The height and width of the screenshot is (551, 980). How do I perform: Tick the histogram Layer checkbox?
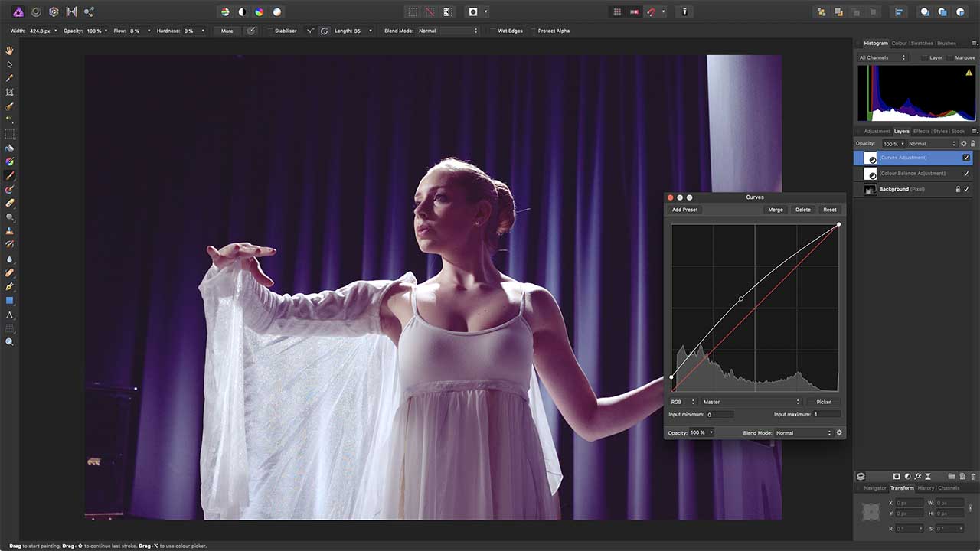tap(925, 57)
